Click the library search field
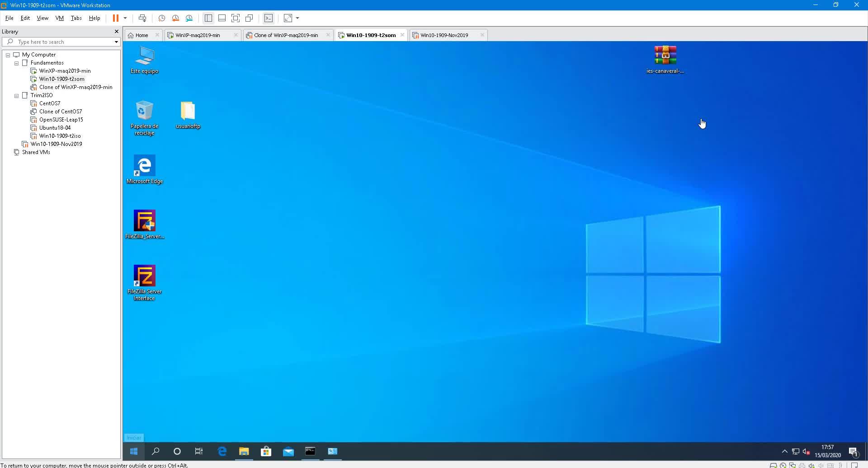Screen dimensions: 868x468 (61, 42)
